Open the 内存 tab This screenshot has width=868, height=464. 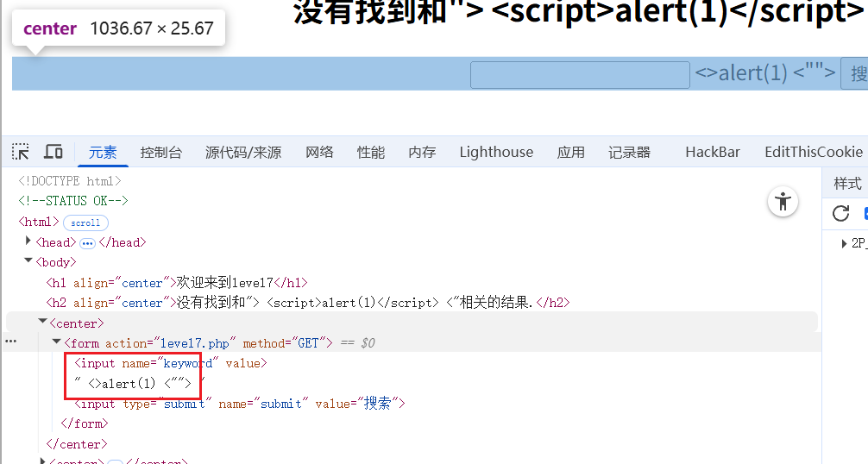[x=422, y=152]
